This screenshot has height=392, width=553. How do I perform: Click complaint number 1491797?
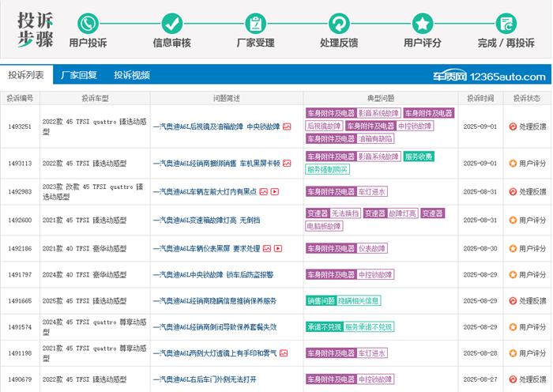pyautogui.click(x=20, y=274)
